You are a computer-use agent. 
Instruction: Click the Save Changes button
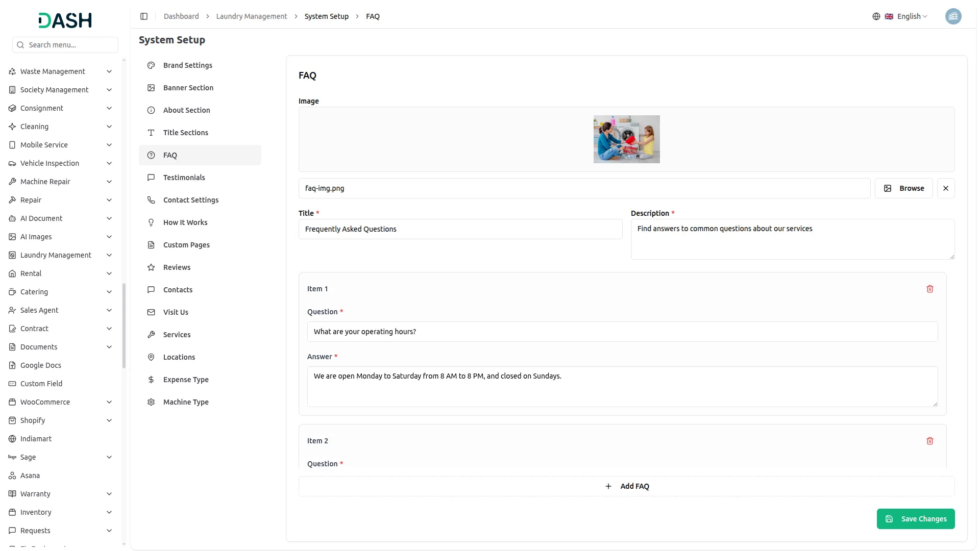click(916, 518)
